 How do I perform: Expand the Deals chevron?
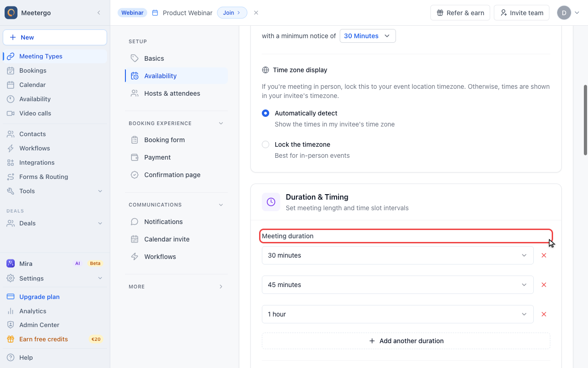pyautogui.click(x=100, y=223)
